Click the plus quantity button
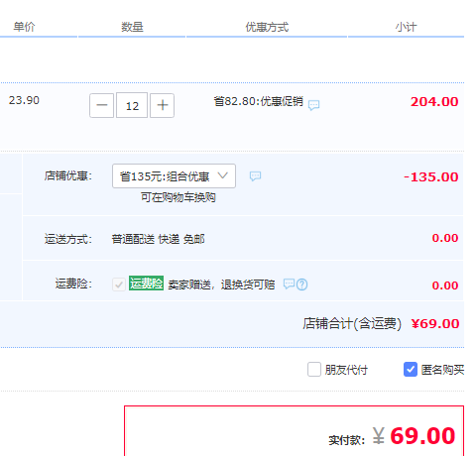The height and width of the screenshot is (456, 476). click(162, 105)
